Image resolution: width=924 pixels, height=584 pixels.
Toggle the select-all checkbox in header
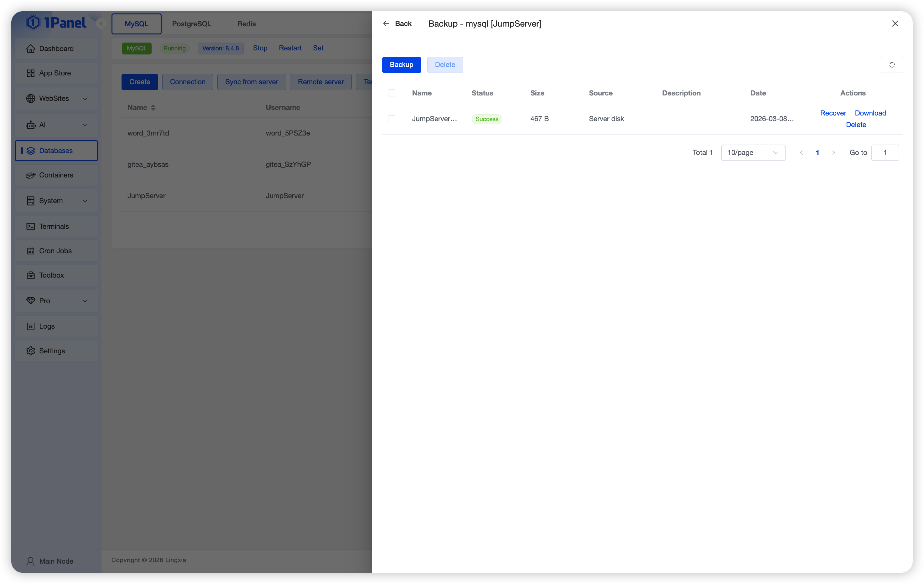pyautogui.click(x=392, y=93)
